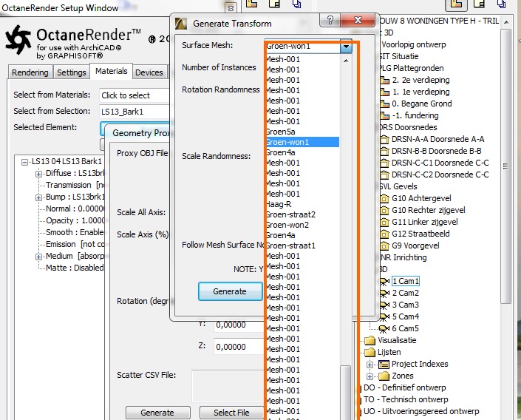Click the navigator vertical scrollbar
The width and height of the screenshot is (521, 420).
point(505,166)
